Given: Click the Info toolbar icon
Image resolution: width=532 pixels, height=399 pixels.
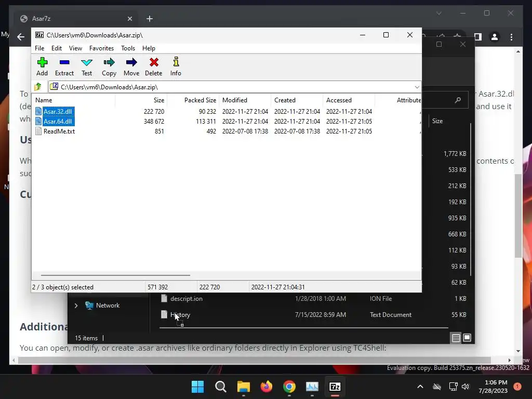Looking at the screenshot, I should click(176, 66).
